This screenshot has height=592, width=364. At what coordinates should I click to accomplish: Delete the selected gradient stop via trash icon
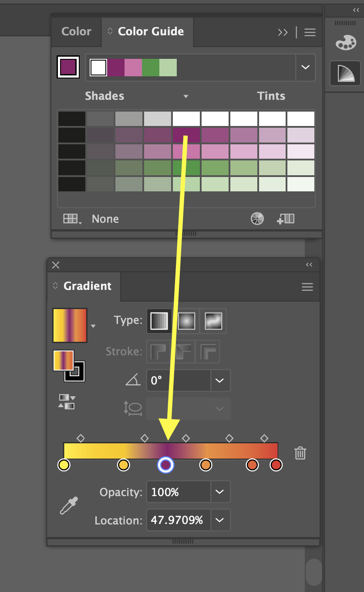(300, 453)
